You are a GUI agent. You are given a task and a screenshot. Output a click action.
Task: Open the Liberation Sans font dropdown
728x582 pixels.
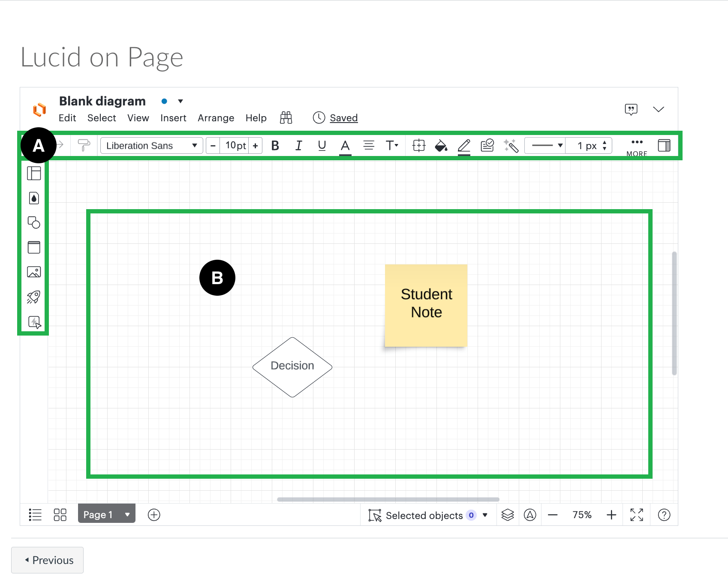[x=152, y=146]
